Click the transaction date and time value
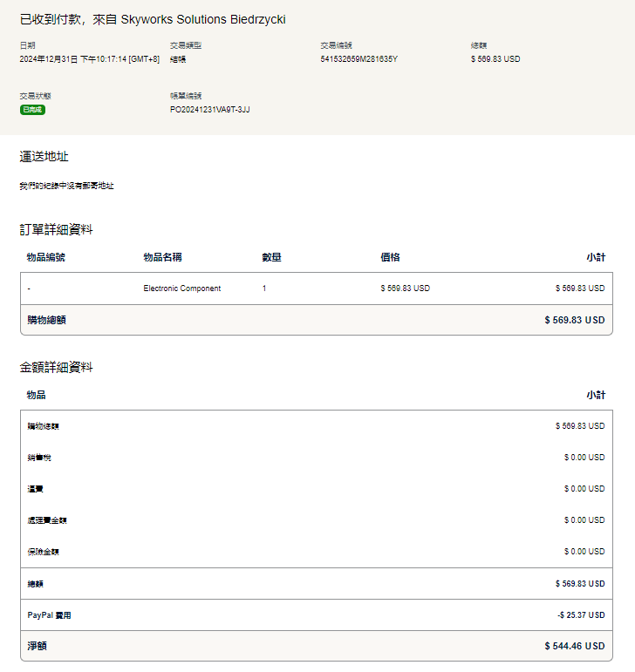Screen dimensions: 635x672 pyautogui.click(x=89, y=59)
